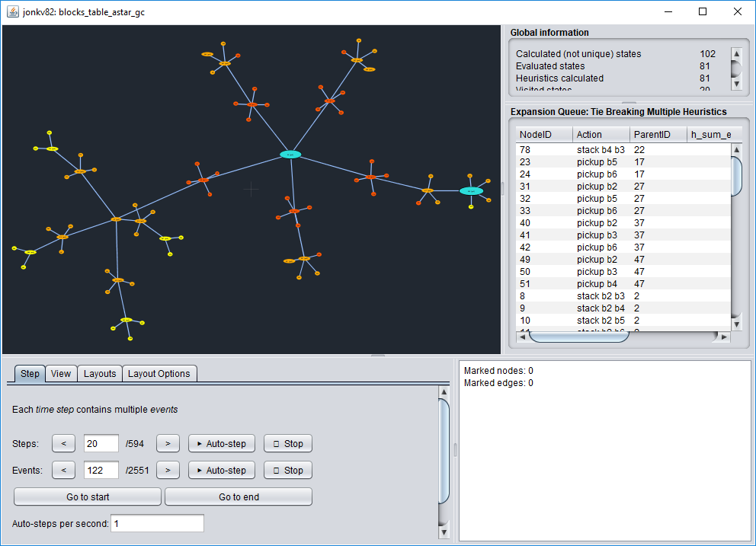
Task: Select queue row with NodeID 33
Action: point(623,211)
